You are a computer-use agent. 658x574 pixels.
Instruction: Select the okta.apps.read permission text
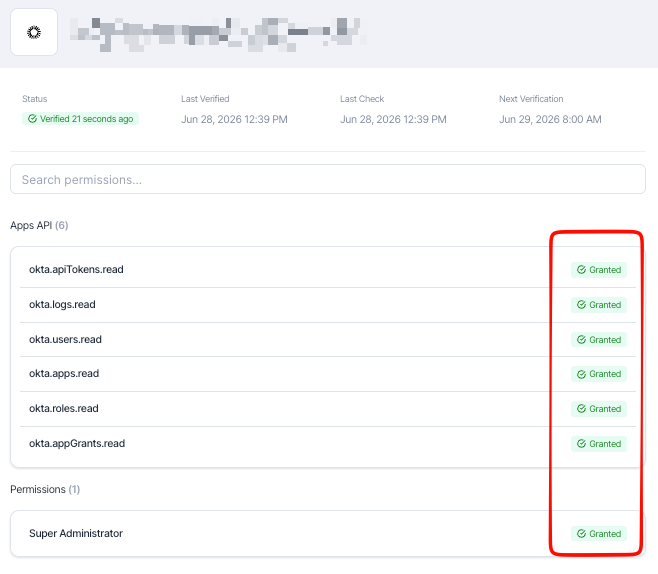click(64, 373)
